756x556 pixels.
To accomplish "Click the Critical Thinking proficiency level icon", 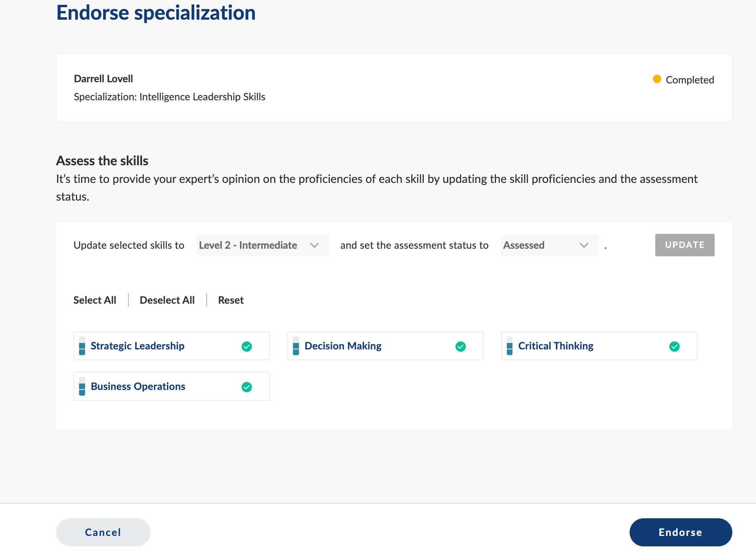I will pos(510,346).
